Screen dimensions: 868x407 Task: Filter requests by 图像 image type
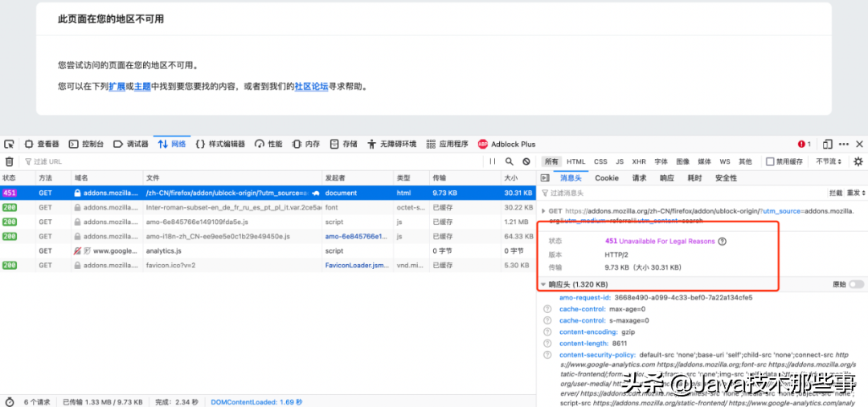tap(682, 161)
